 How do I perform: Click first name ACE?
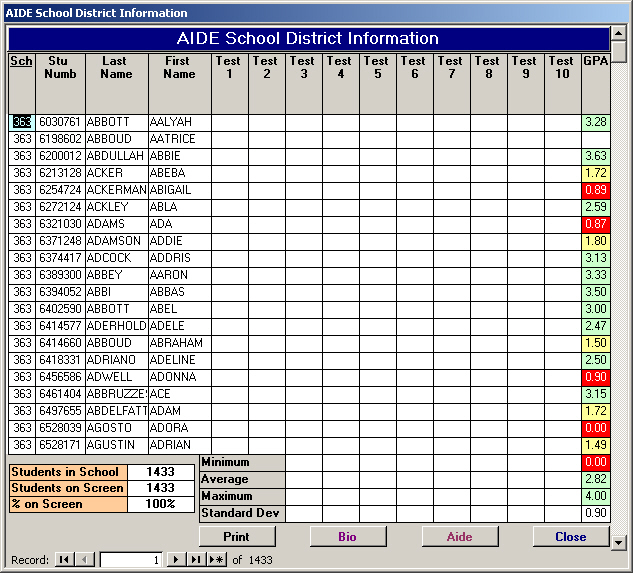click(x=180, y=394)
